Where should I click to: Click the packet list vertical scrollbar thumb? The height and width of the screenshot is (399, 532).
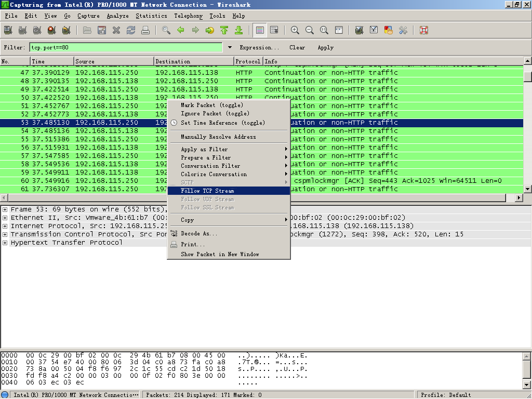pos(528,76)
